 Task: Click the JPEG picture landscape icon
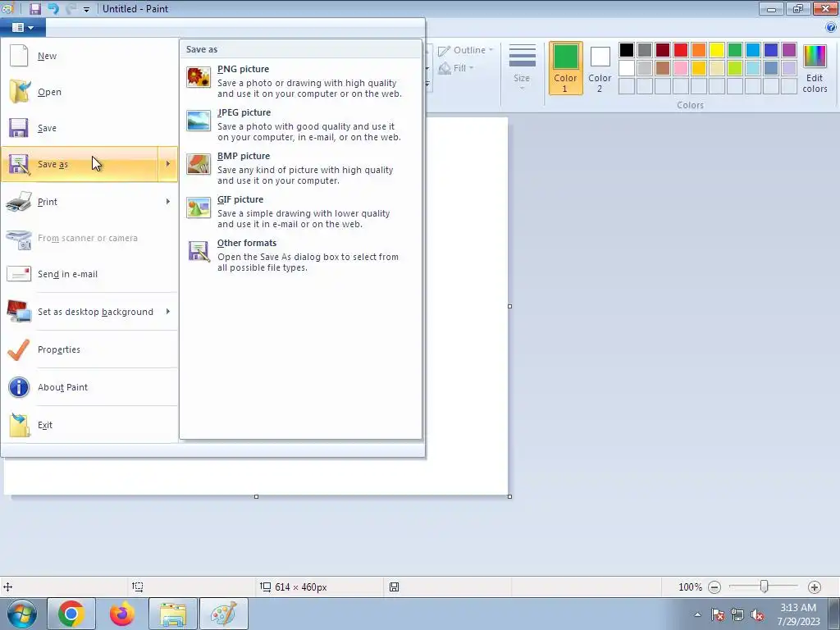199,121
